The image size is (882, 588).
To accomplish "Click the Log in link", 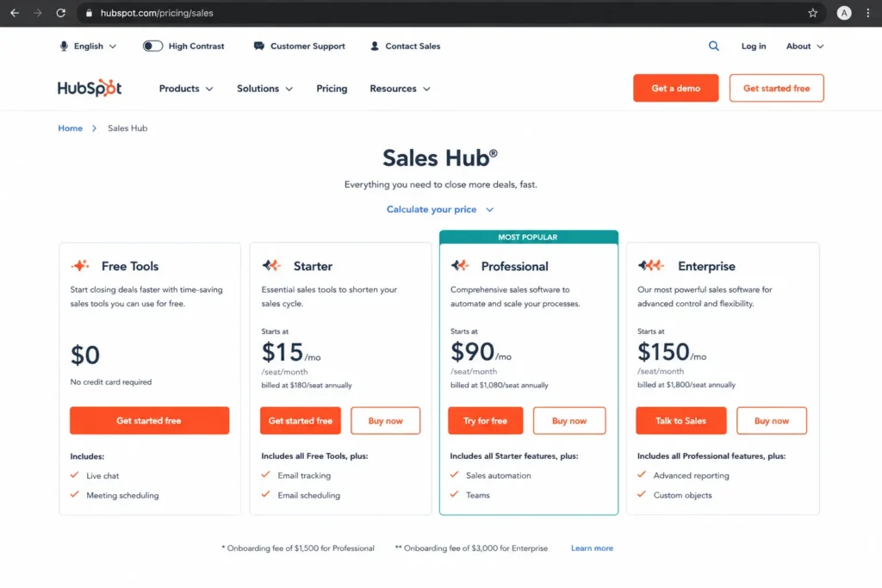I will point(753,46).
